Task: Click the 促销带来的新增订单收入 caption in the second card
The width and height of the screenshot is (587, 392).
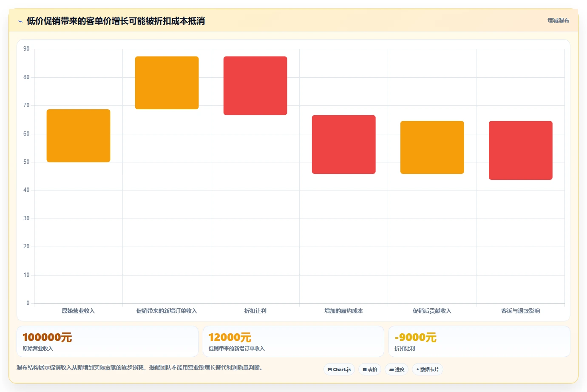Action: point(237,349)
